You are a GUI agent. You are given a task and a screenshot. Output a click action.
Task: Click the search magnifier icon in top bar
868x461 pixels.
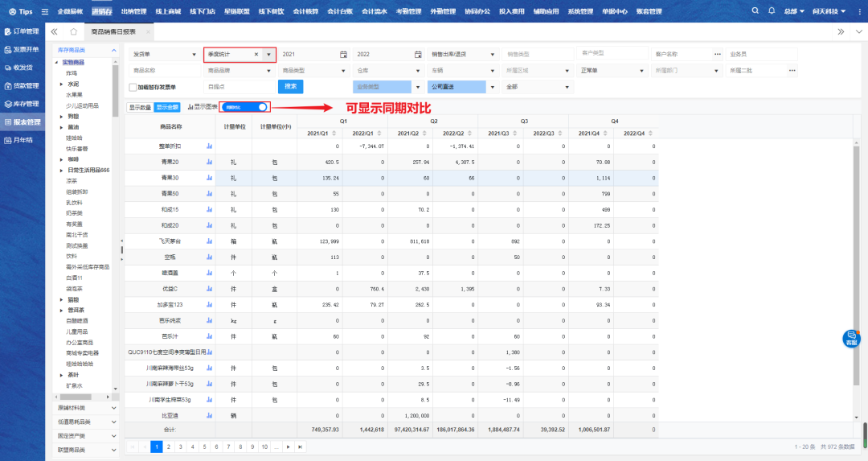(755, 11)
